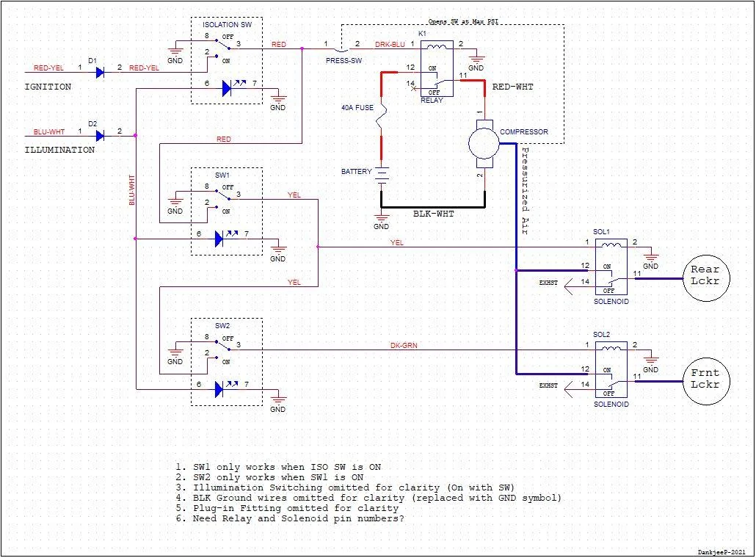Click ground symbol left of SW2
756x558 pixels.
click(x=175, y=352)
